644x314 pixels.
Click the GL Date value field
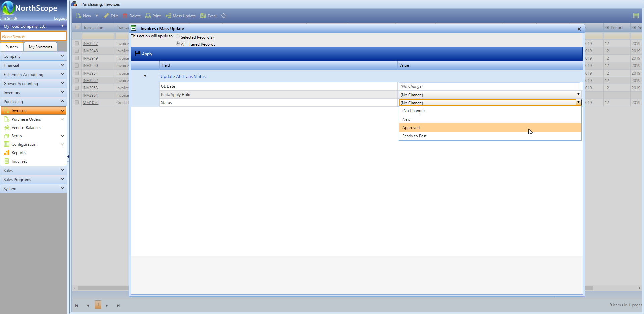coord(489,86)
